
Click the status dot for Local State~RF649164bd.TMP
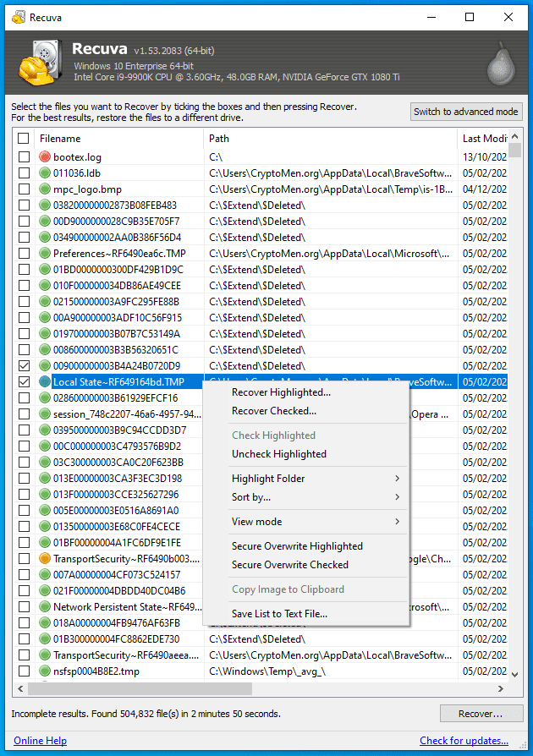click(45, 382)
